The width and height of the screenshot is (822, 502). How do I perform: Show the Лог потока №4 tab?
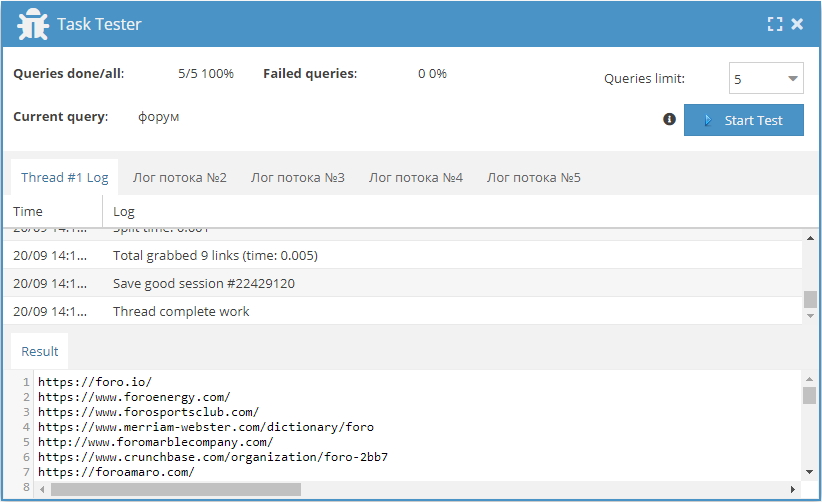(416, 177)
